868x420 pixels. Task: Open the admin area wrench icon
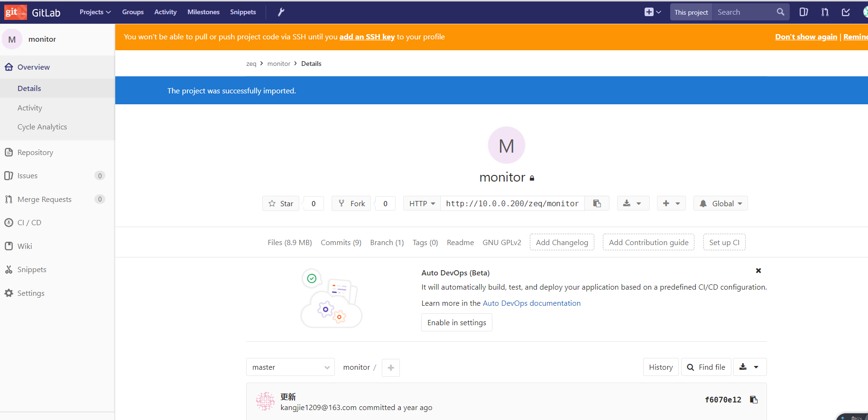point(281,12)
